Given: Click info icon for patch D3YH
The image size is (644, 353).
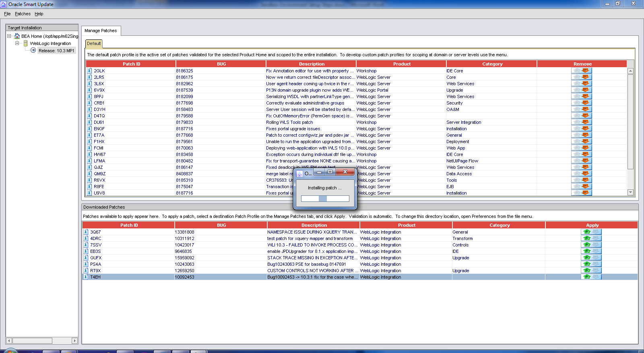Looking at the screenshot, I should click(90, 109).
